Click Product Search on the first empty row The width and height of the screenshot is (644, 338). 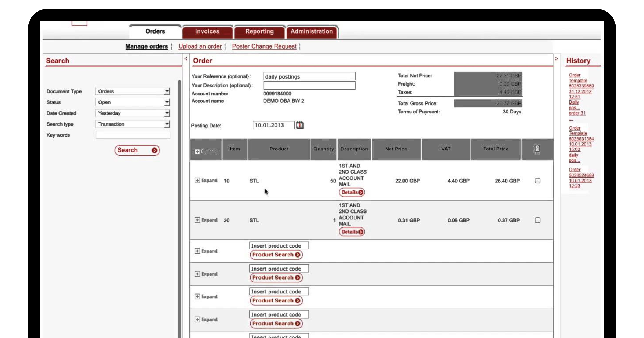click(276, 255)
